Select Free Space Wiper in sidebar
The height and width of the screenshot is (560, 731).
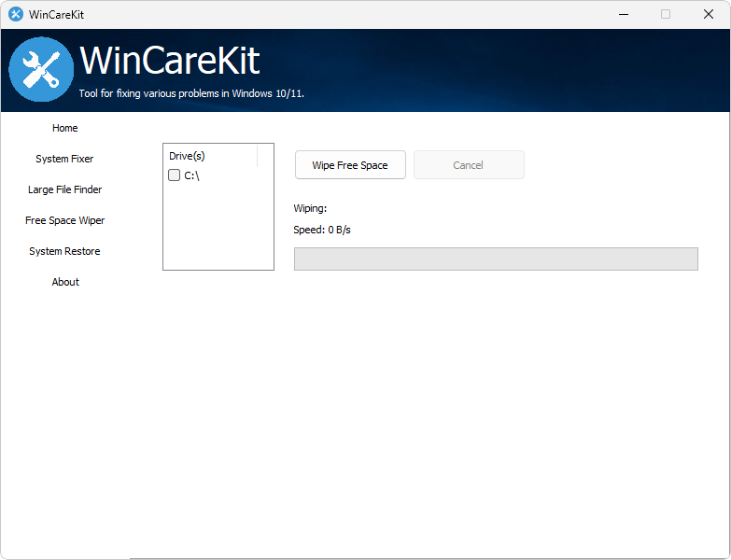[65, 220]
